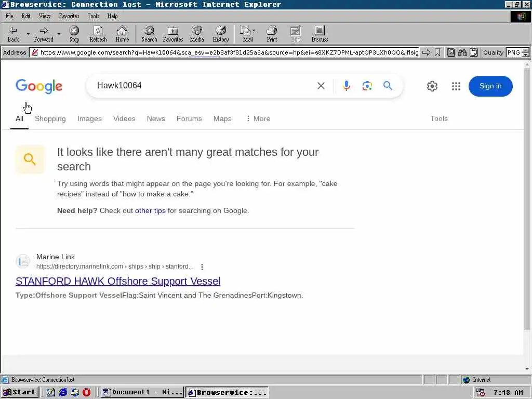Open Google search Tools options

pos(439,119)
